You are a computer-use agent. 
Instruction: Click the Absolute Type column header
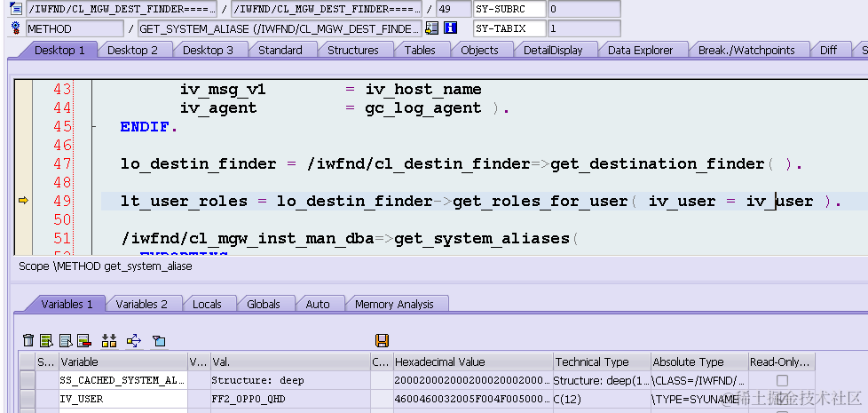tap(699, 362)
